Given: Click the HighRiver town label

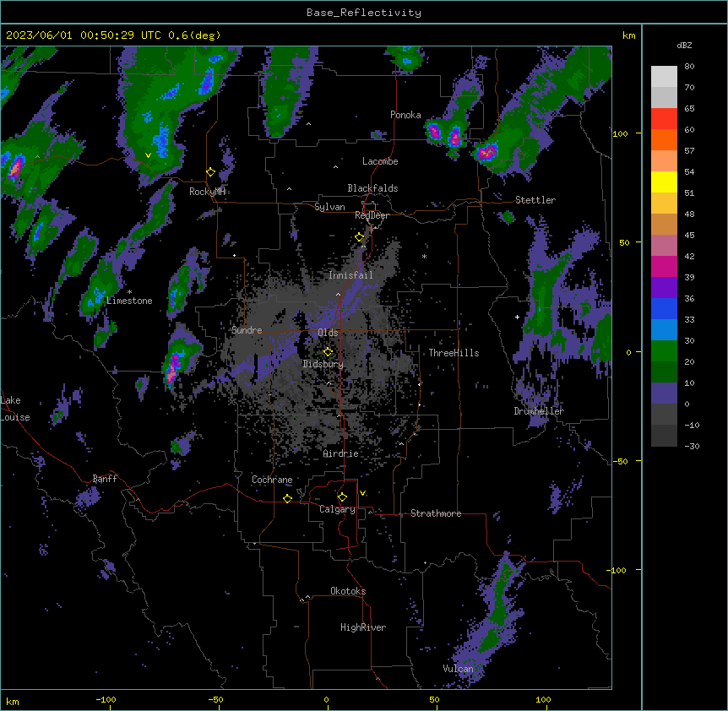Looking at the screenshot, I should (363, 627).
